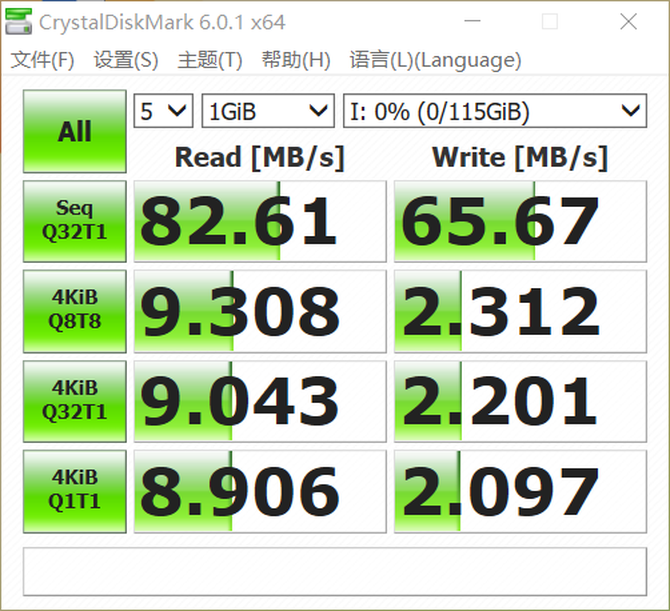Expand the 1GiB test size dropdown
The height and width of the screenshot is (611, 670).
coord(268,111)
